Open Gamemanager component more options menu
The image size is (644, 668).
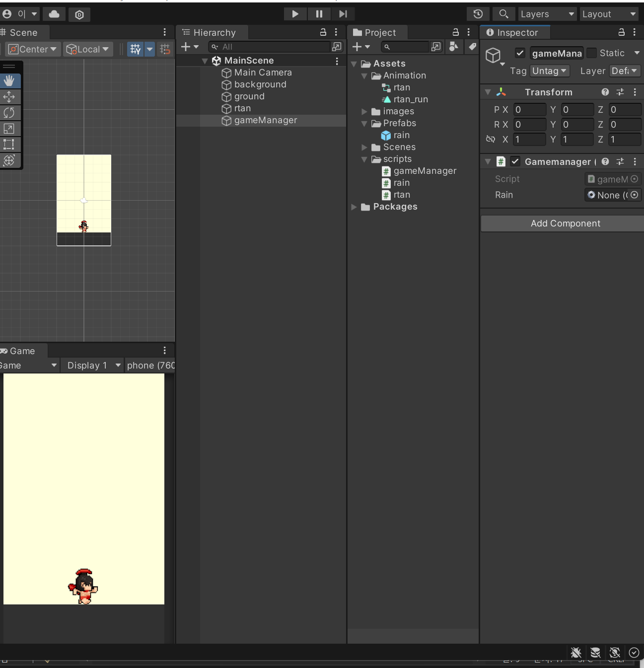[x=635, y=161]
